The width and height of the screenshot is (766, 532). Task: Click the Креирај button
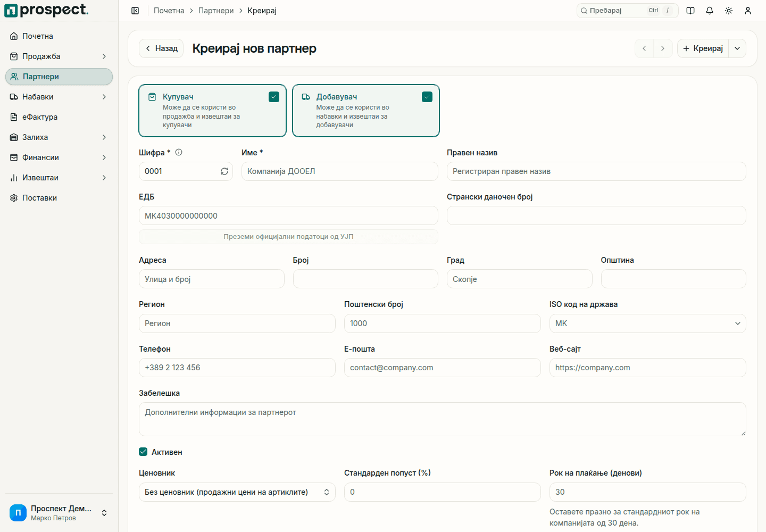point(703,48)
